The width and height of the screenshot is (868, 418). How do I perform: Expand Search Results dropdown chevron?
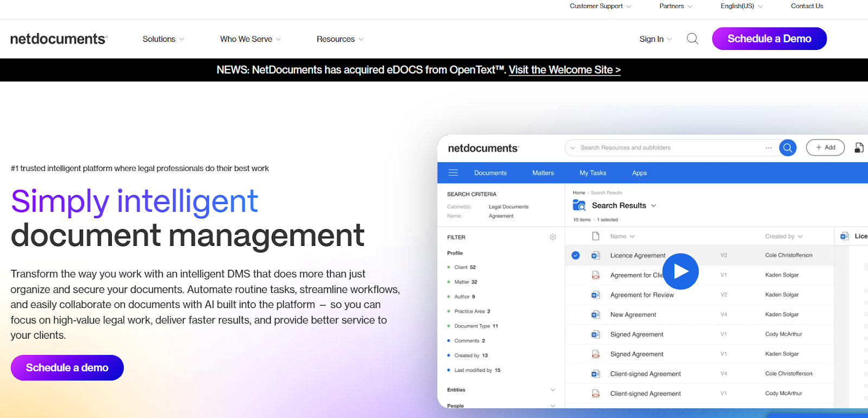[x=654, y=206]
